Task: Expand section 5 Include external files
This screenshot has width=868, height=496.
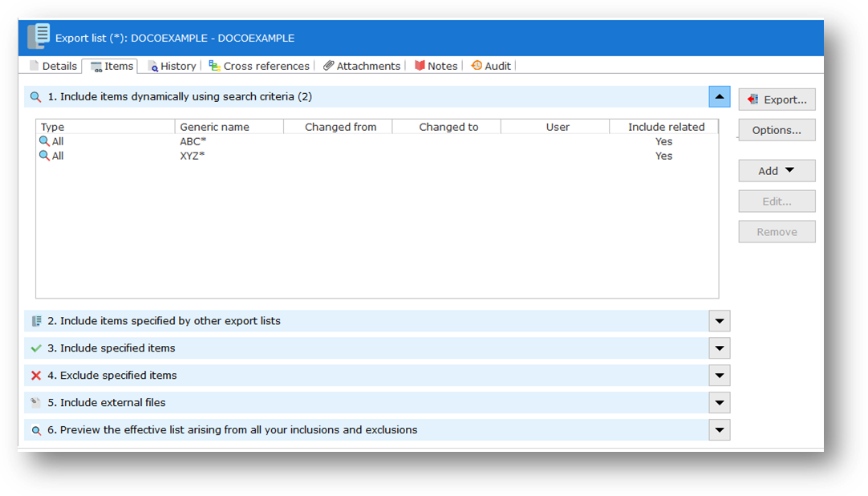Action: [720, 402]
